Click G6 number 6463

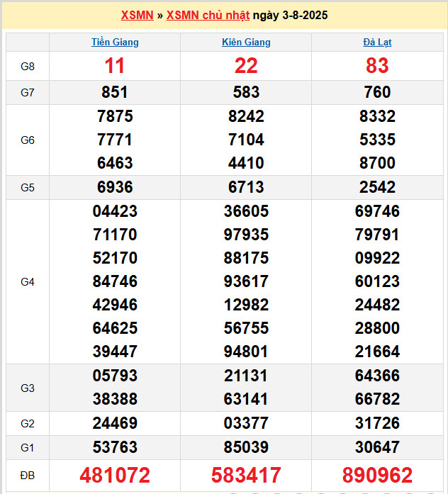coord(115,163)
